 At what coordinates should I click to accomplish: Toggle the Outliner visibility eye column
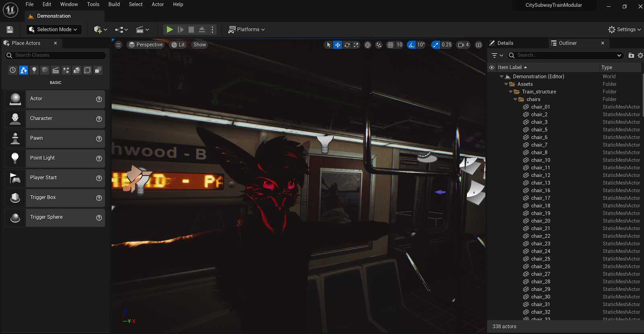492,68
